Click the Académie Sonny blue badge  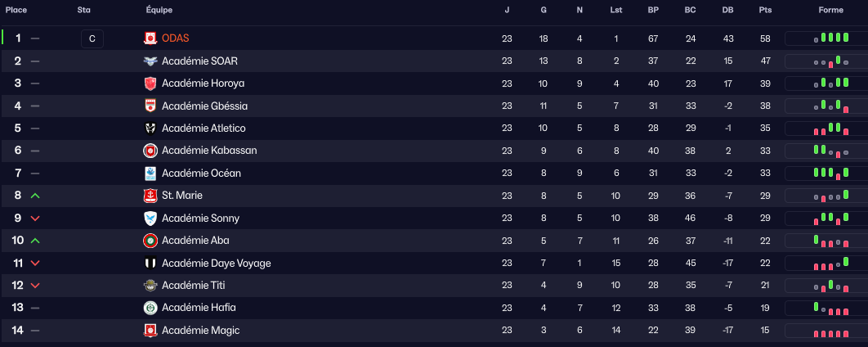150,219
